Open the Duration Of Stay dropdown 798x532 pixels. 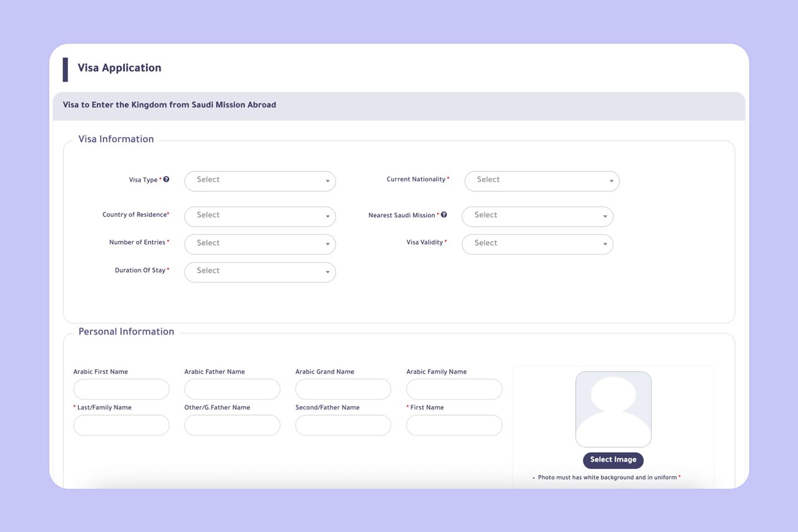coord(260,272)
